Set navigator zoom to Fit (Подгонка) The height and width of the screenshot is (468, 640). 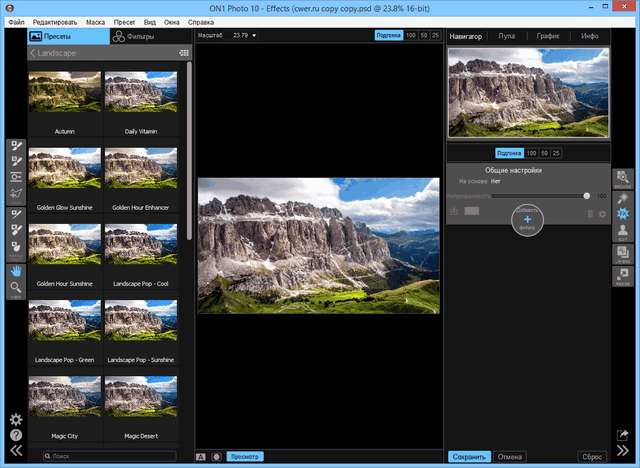(509, 153)
